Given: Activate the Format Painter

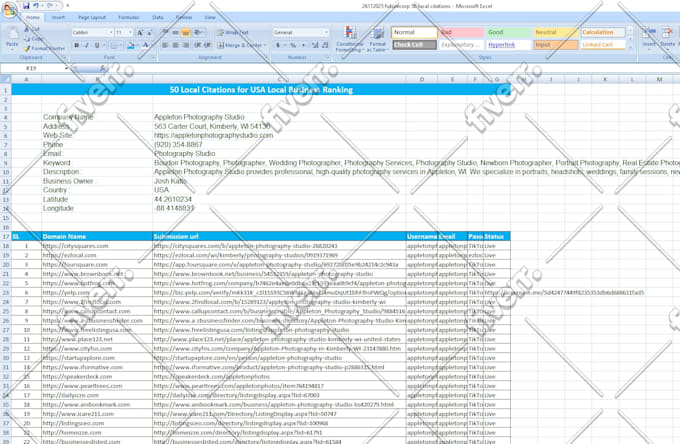Looking at the screenshot, I should tap(42, 48).
